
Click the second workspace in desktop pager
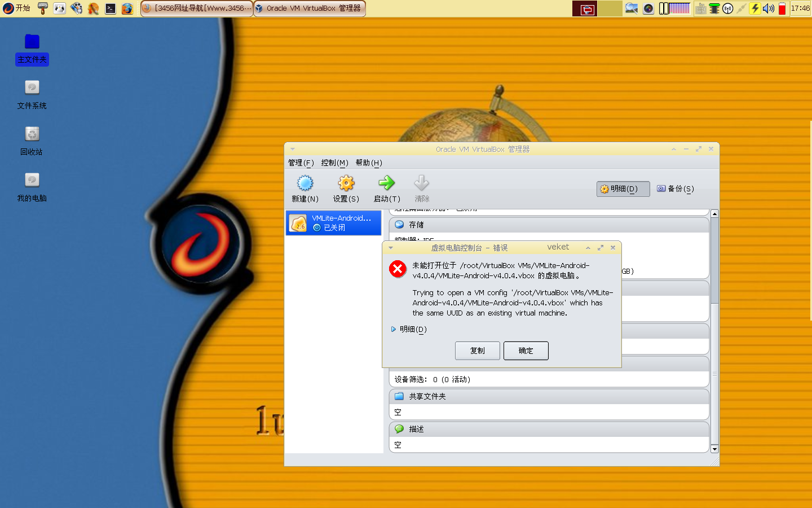coord(610,8)
